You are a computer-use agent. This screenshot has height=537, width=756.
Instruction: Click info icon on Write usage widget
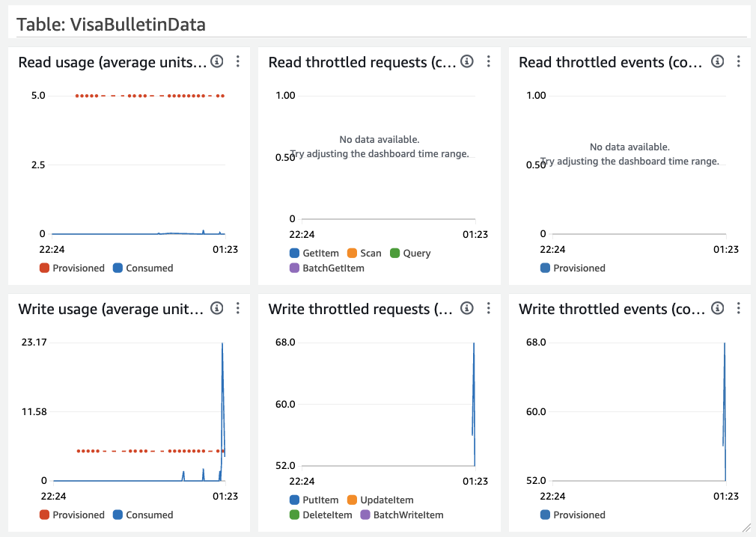pyautogui.click(x=217, y=308)
